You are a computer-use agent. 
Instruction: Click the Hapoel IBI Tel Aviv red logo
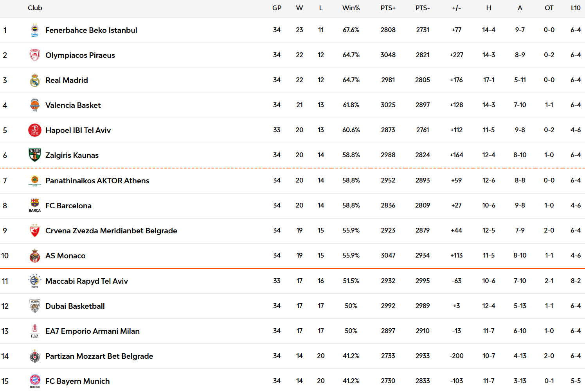(x=35, y=130)
